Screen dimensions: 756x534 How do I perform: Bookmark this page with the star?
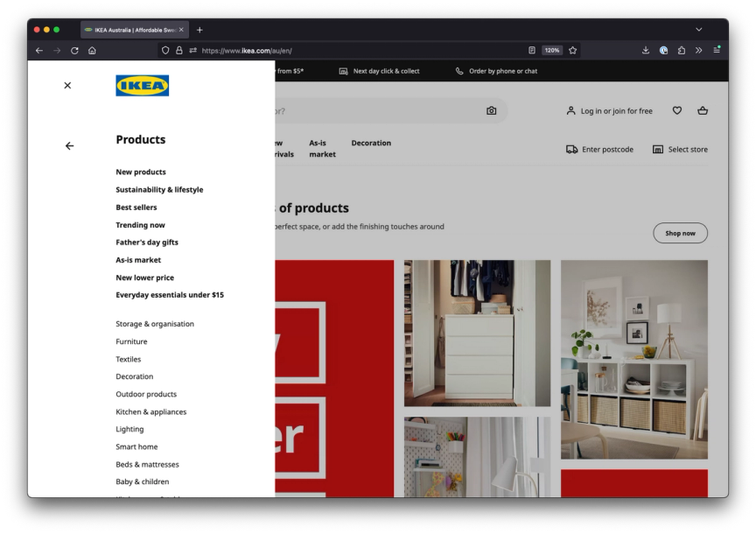click(573, 50)
